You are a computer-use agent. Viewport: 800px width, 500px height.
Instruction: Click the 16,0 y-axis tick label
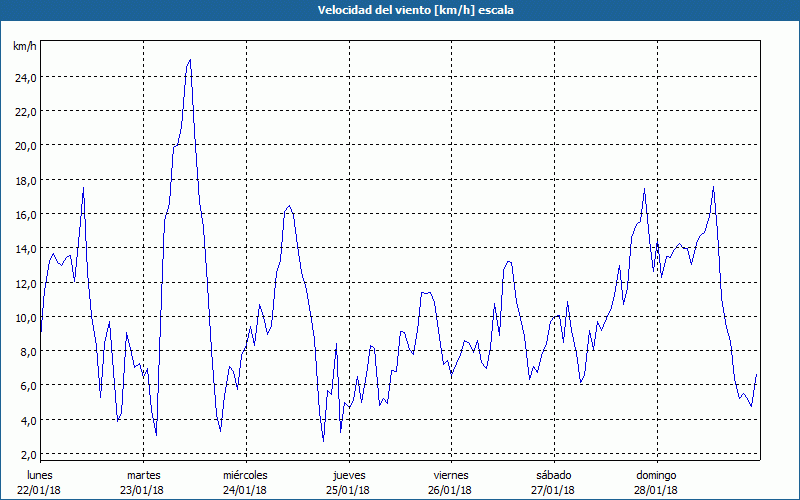pos(26,214)
